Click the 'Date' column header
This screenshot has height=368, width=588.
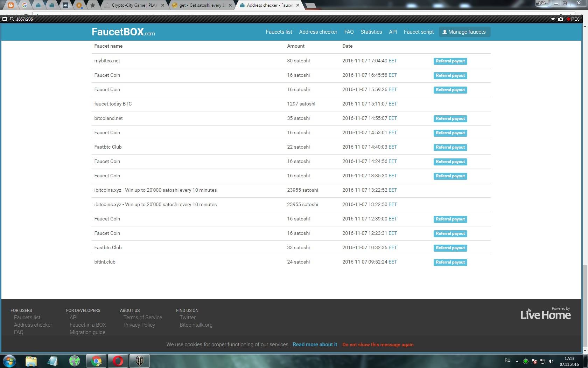348,46
